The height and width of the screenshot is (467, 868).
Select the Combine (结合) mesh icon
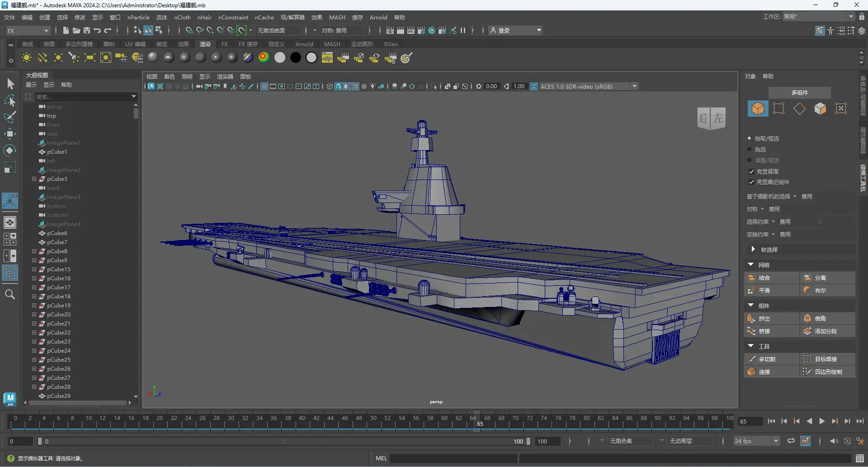point(751,278)
